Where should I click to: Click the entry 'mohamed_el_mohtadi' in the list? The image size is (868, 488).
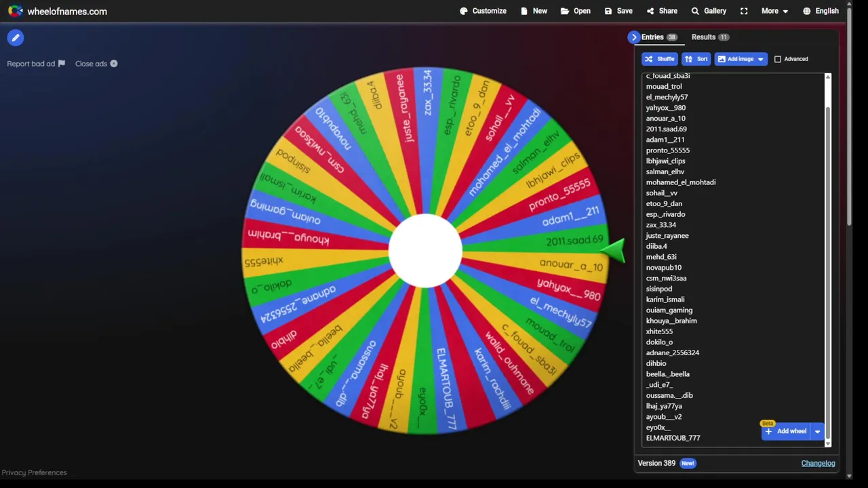tap(680, 182)
